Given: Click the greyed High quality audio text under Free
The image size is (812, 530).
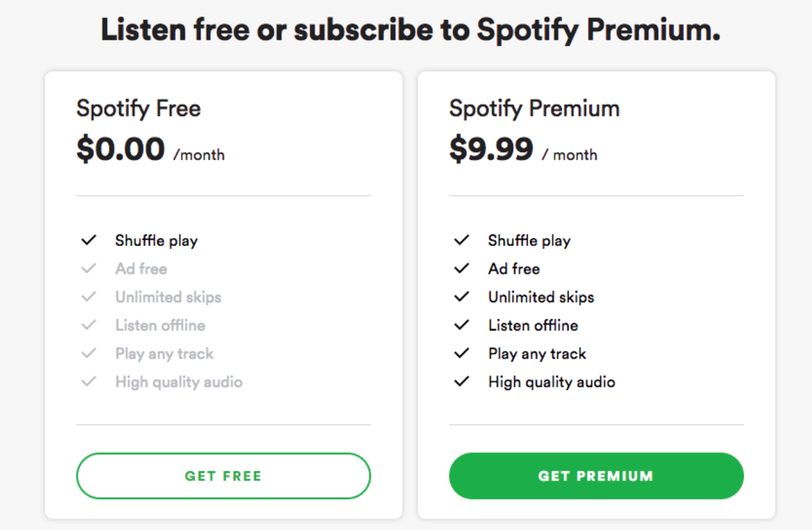Looking at the screenshot, I should [x=178, y=382].
